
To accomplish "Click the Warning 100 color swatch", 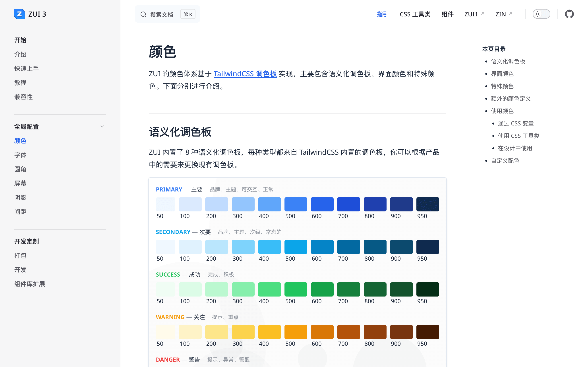I will [x=190, y=332].
